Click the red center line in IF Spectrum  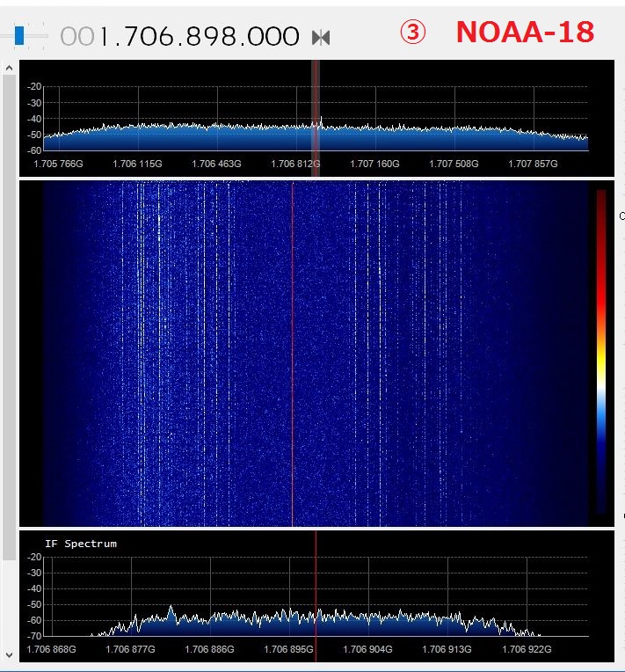316,595
